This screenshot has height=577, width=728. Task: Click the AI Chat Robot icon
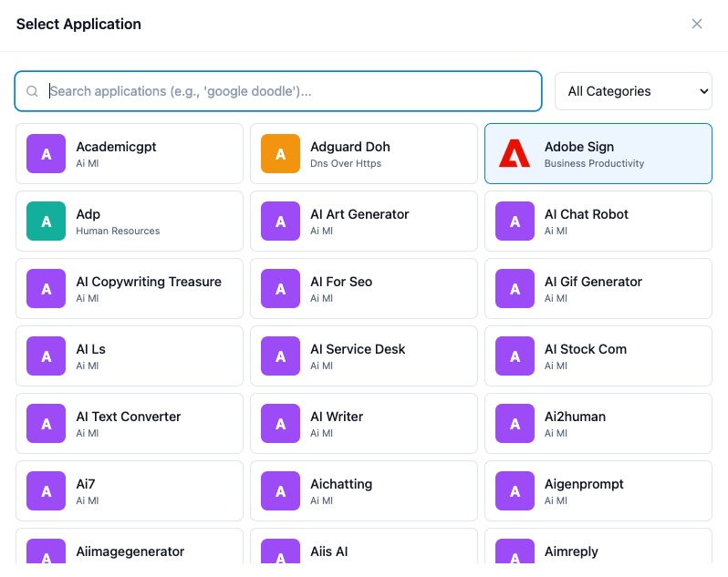point(515,221)
